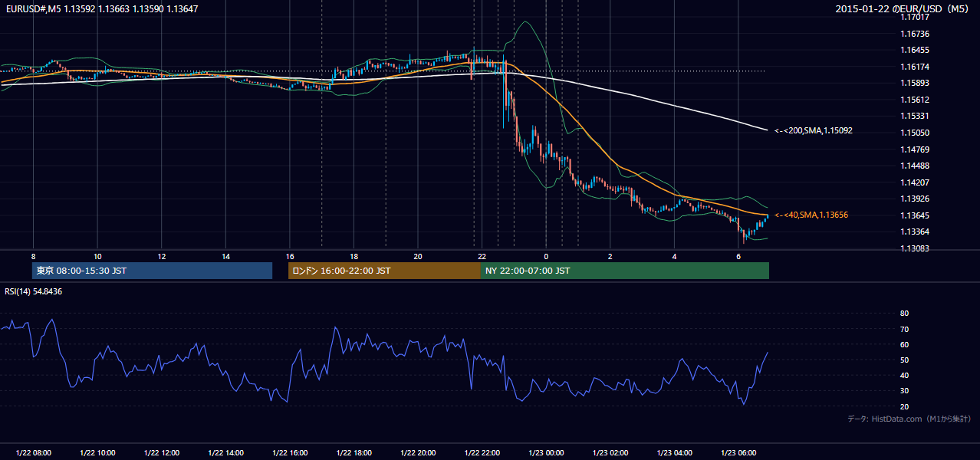980x460 pixels.
Task: Click the 40 SMA 1.13656 label
Action: coord(811,215)
